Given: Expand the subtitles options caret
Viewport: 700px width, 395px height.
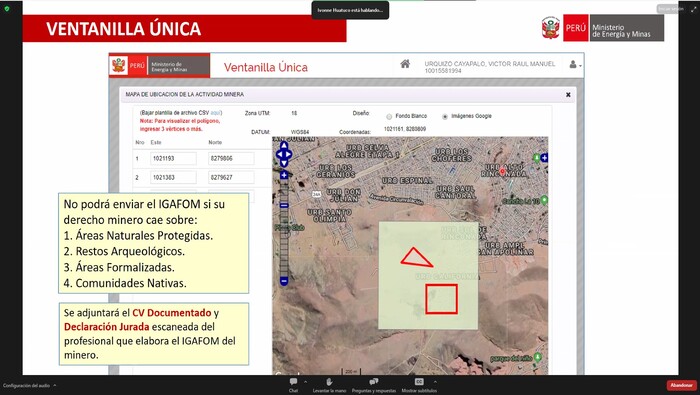Looking at the screenshot, I should click(x=435, y=382).
